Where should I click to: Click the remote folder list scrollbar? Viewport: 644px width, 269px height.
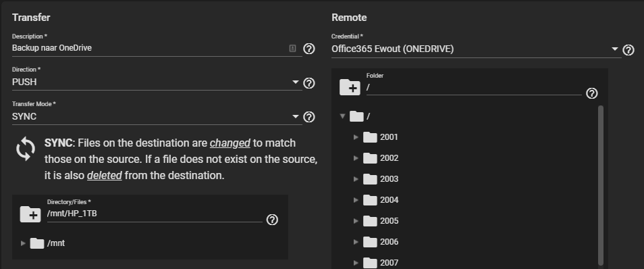[601, 185]
